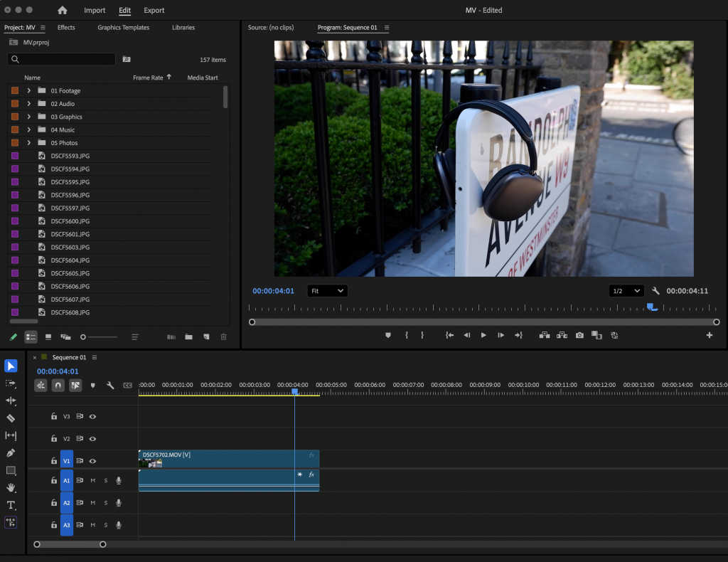
Task: Mute the A1 audio track
Action: [x=92, y=481]
